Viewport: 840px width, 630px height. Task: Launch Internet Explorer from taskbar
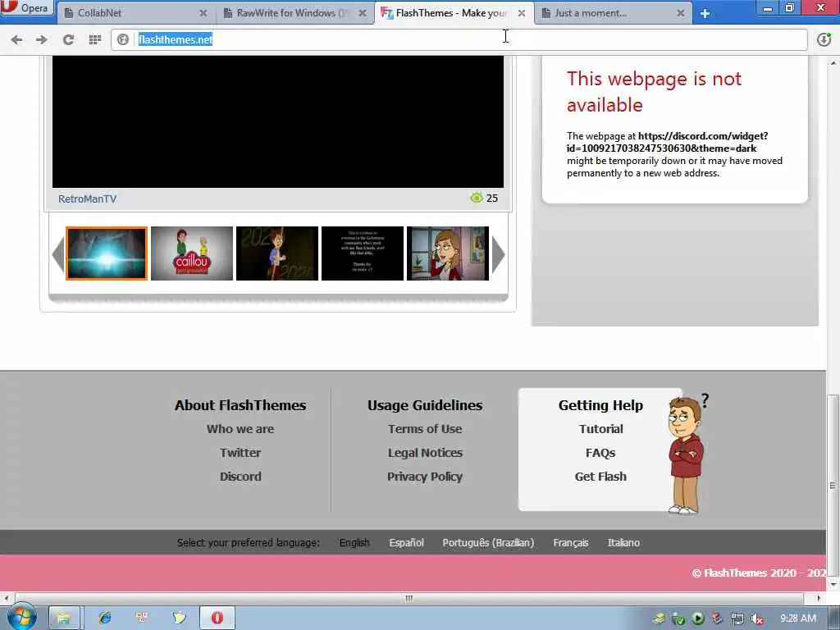pos(104,619)
